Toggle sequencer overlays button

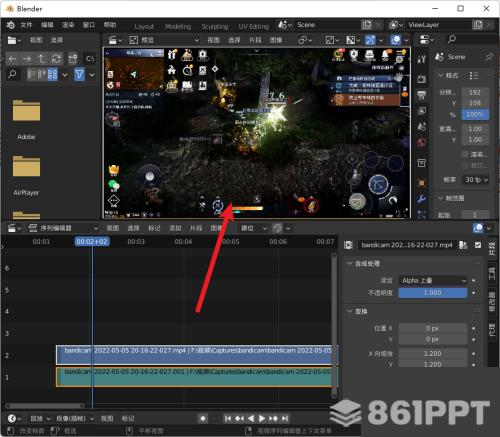click(x=478, y=228)
